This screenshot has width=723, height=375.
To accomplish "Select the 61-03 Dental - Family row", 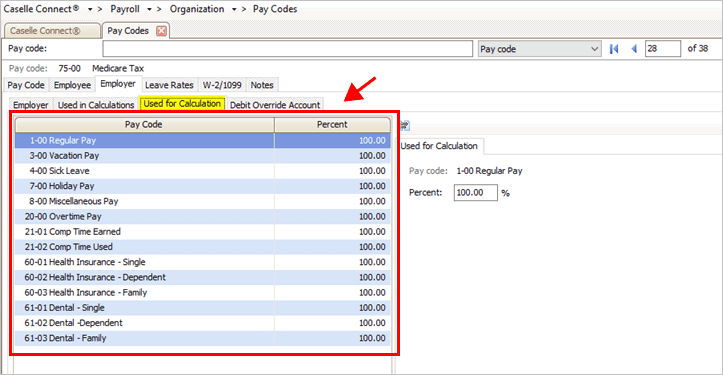I will [202, 338].
